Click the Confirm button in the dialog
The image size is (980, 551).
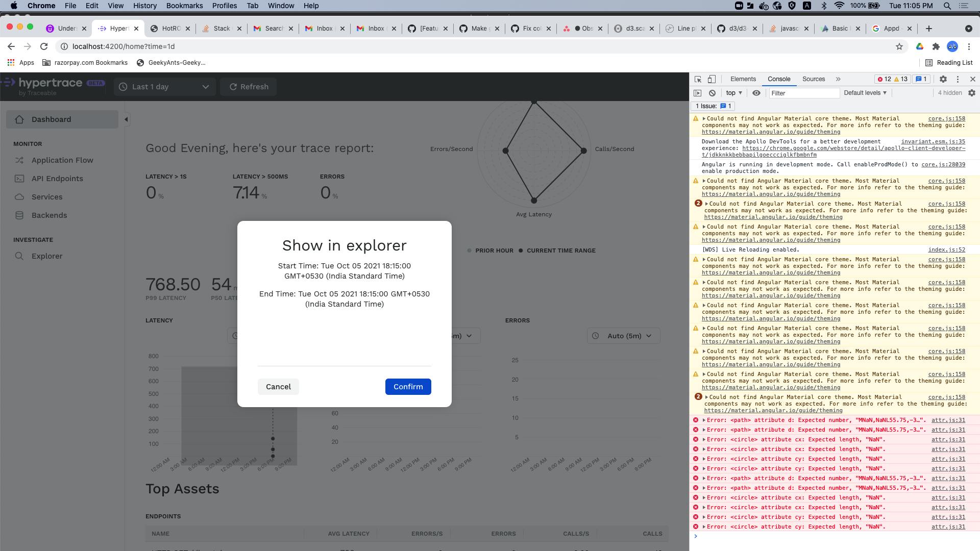[408, 386]
